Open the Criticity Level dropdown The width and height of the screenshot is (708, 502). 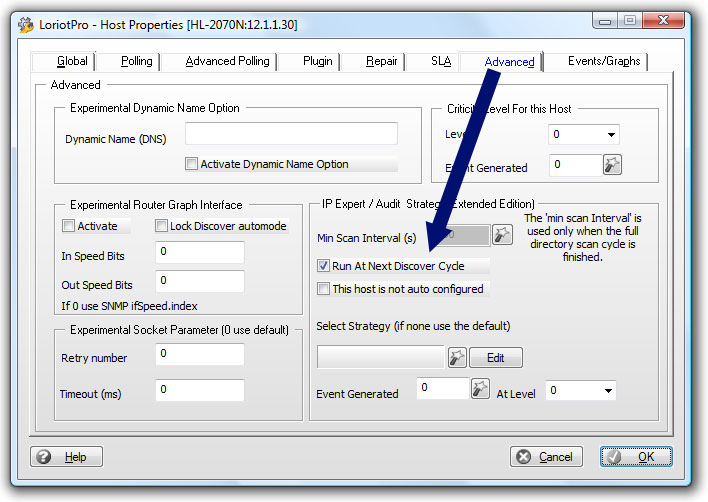583,135
